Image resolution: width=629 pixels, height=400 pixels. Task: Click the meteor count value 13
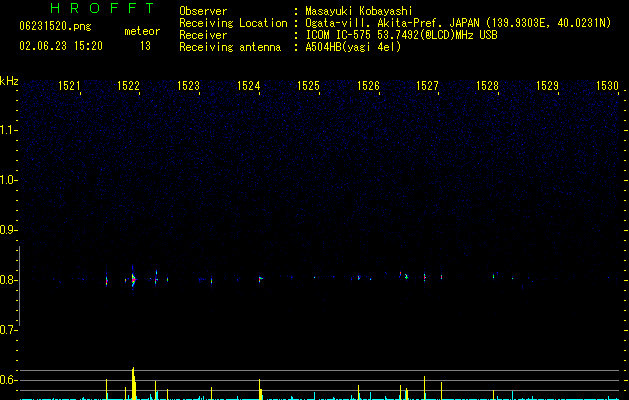coord(145,46)
